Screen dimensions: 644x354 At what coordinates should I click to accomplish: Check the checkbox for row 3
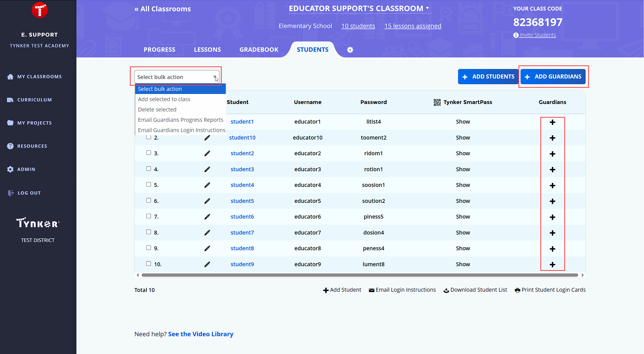(x=149, y=153)
